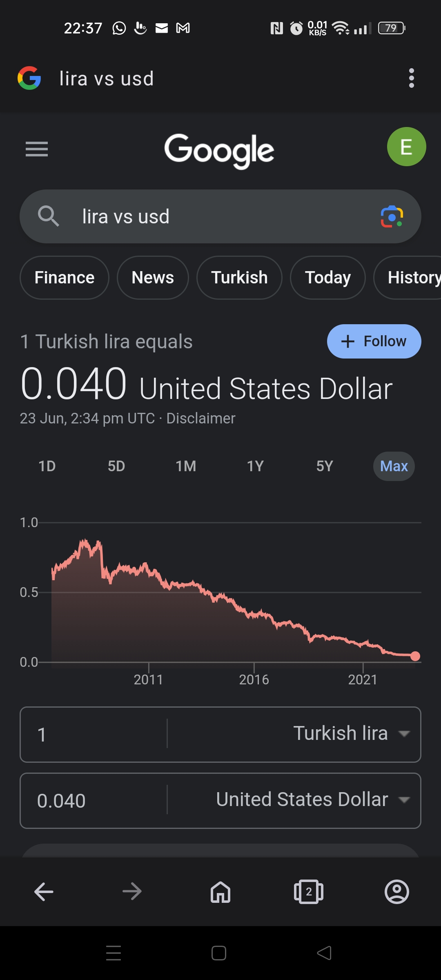Image resolution: width=441 pixels, height=980 pixels.
Task: Open the browser profile icon
Action: point(397,892)
